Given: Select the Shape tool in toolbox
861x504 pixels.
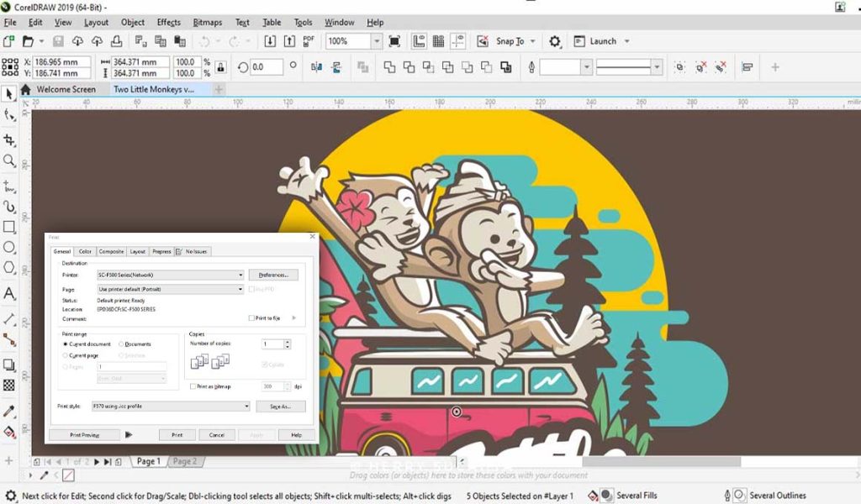Looking at the screenshot, I should 8,115.
